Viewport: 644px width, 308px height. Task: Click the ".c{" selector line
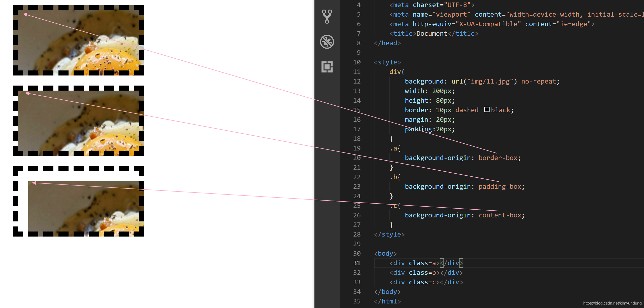395,206
